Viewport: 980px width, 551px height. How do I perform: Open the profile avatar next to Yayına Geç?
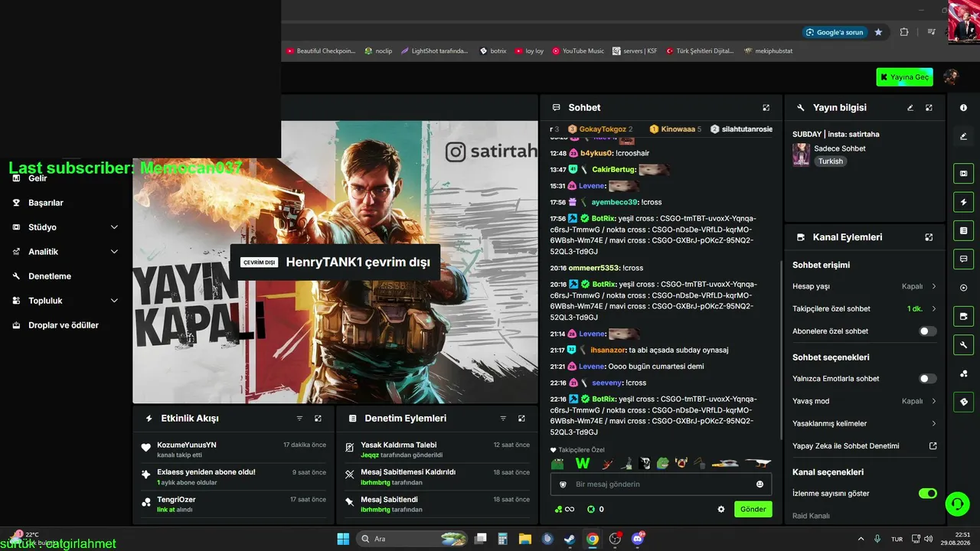click(951, 77)
